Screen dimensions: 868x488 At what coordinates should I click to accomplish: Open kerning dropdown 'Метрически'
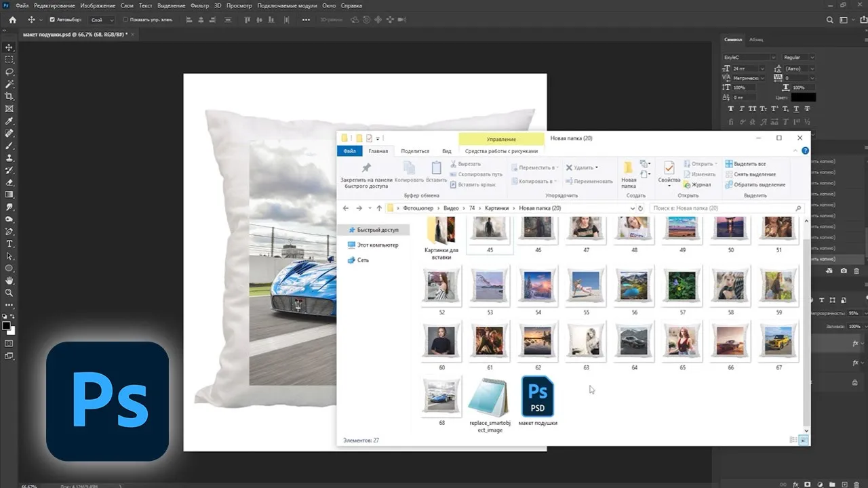click(x=749, y=78)
